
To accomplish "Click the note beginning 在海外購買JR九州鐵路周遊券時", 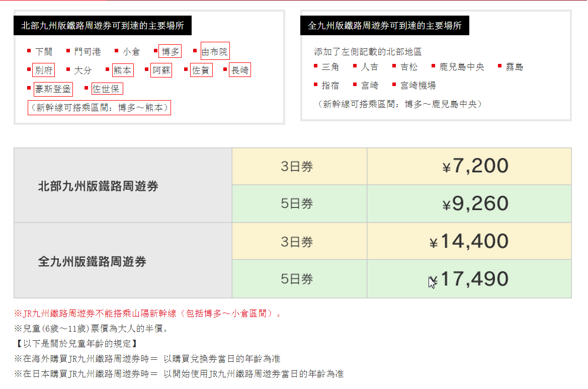I will pyautogui.click(x=147, y=359).
